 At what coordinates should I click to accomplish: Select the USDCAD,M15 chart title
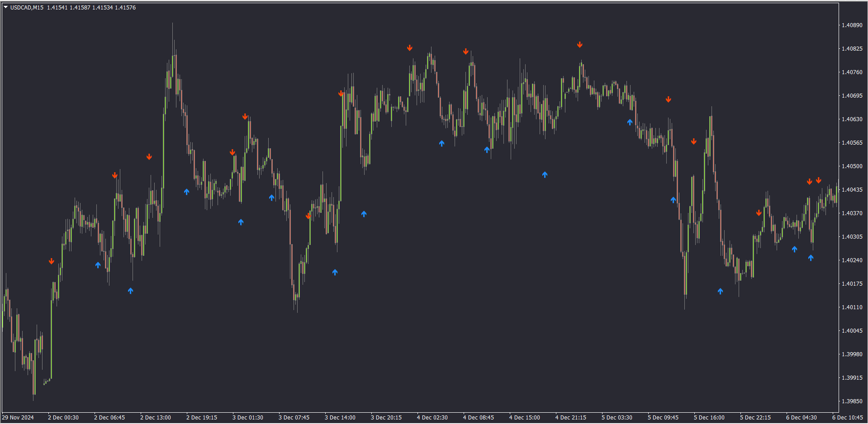point(27,8)
